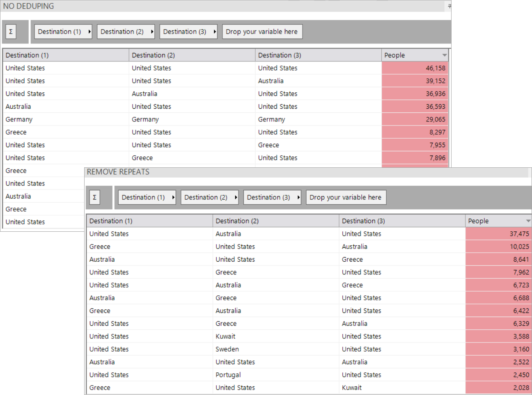Click the 8,641 People value
The width and height of the screenshot is (532, 395).
coord(521,259)
